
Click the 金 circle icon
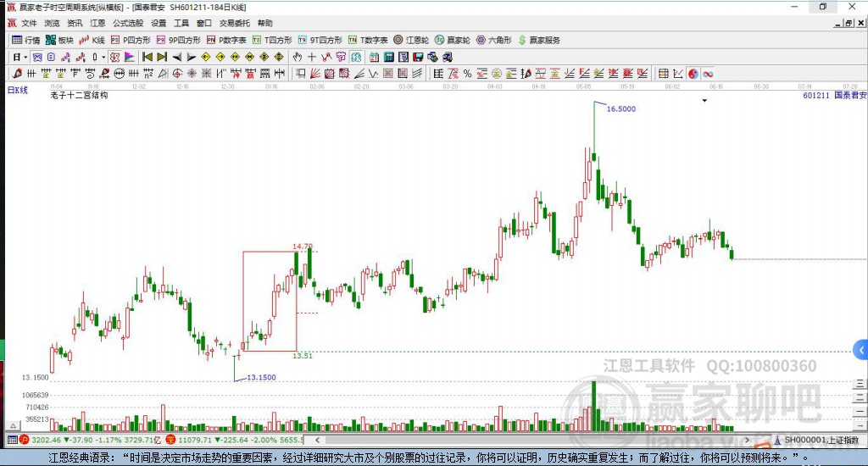click(x=497, y=73)
